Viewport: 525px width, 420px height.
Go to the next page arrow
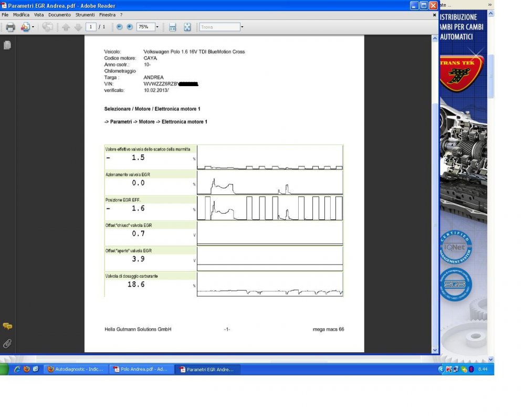pyautogui.click(x=78, y=27)
